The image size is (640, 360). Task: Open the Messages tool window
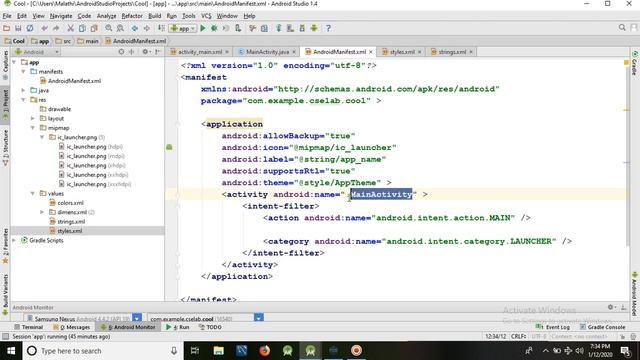(x=72, y=327)
